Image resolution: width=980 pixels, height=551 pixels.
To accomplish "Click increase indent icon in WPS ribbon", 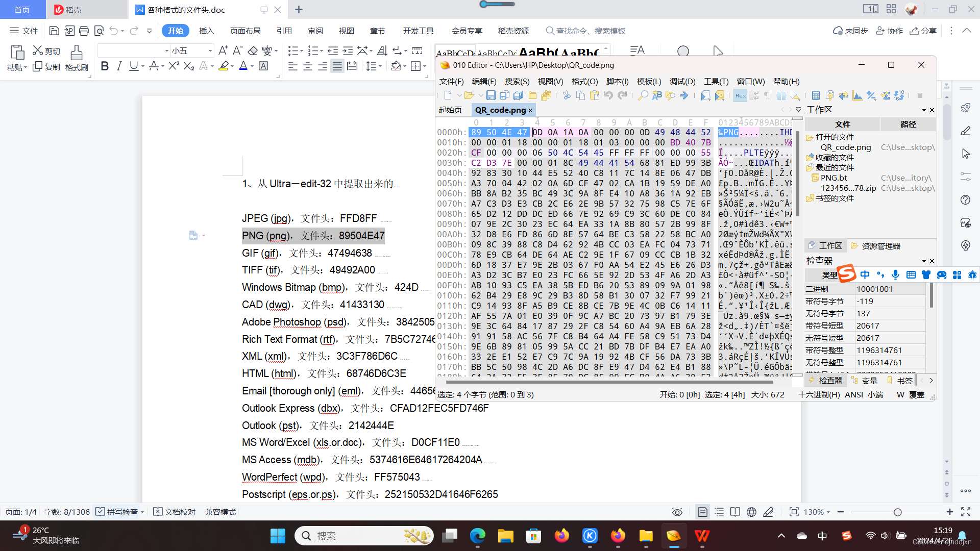I will (348, 51).
